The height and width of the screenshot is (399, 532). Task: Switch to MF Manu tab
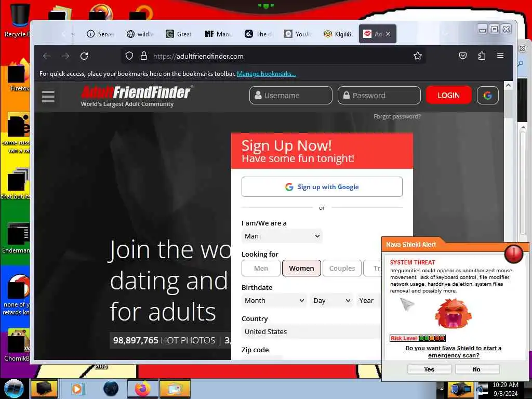[219, 34]
